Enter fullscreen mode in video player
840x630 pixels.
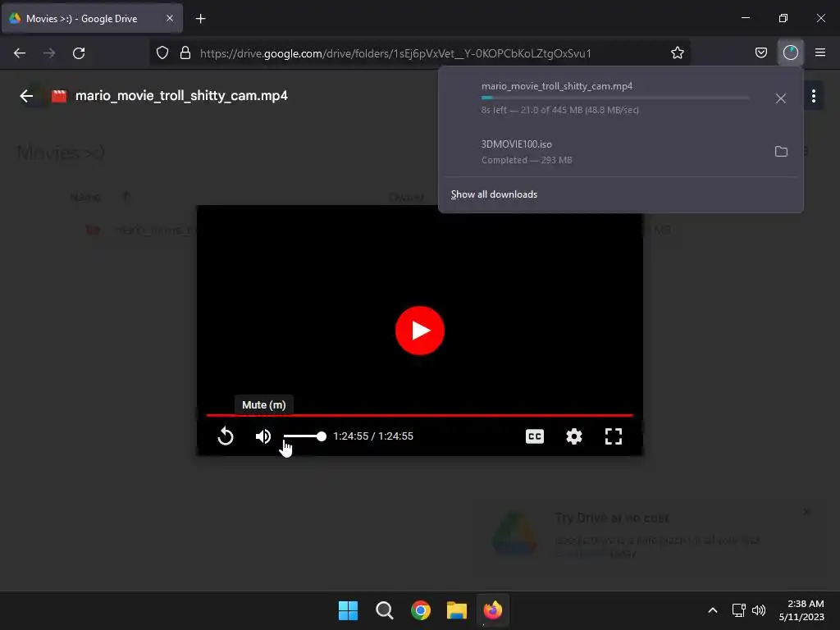pyautogui.click(x=614, y=436)
